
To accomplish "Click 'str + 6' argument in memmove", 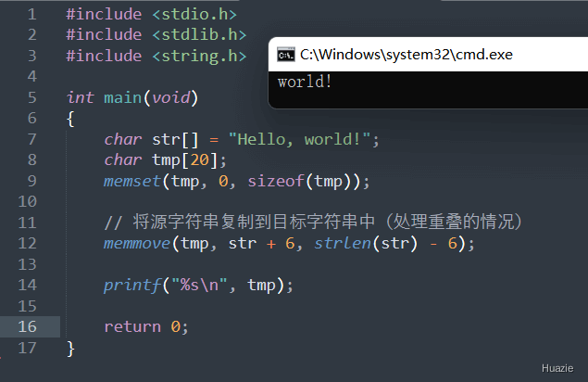I will (x=262, y=244).
